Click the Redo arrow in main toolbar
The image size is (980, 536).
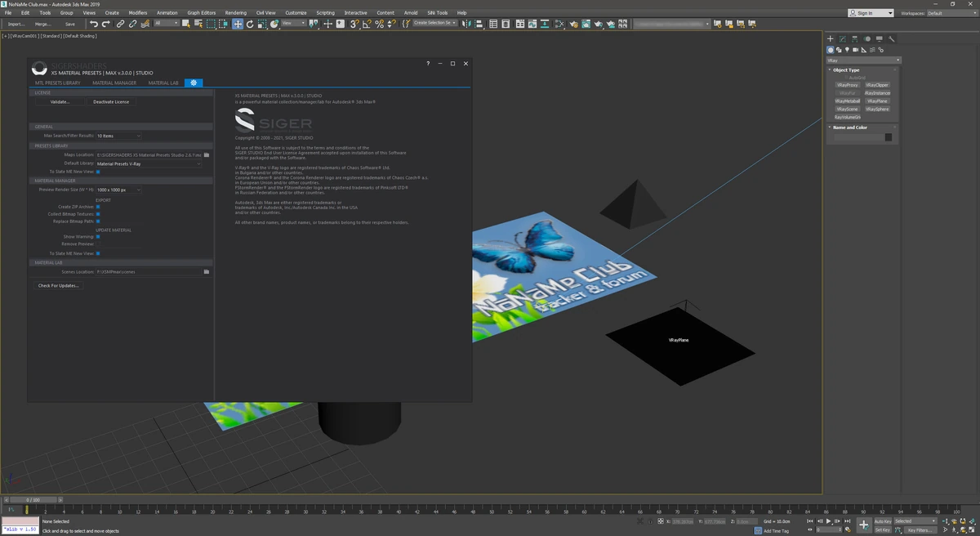106,24
